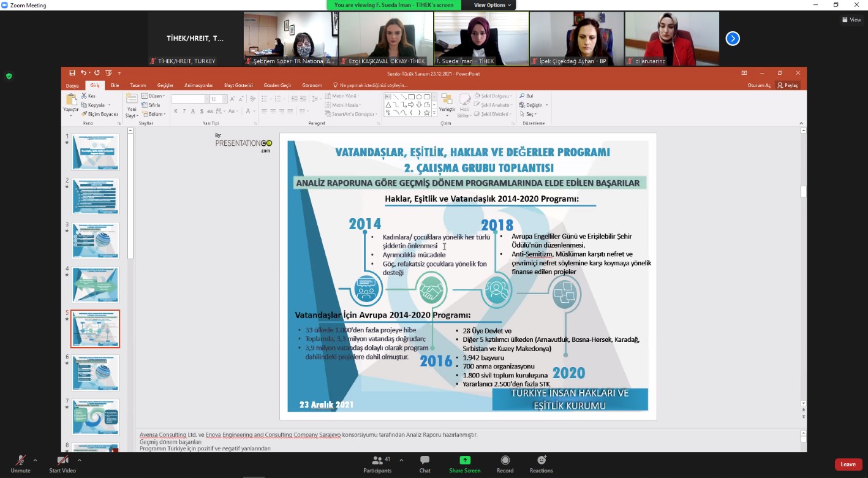Redo the action in PowerPoint quick access

(x=97, y=73)
